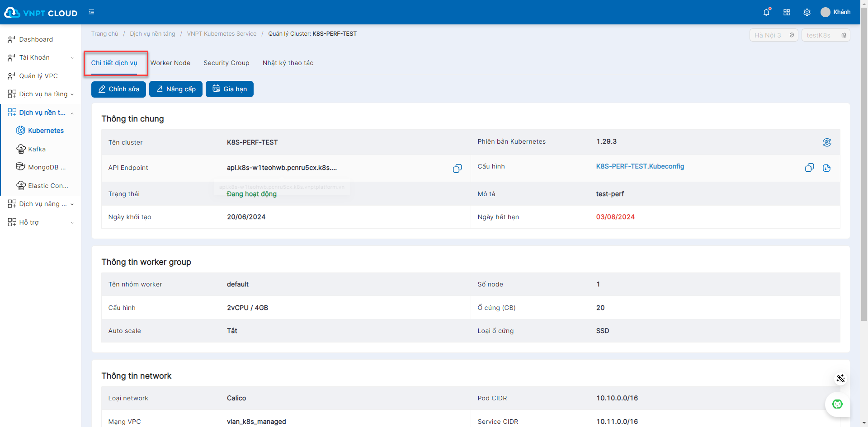The image size is (868, 427).
Task: Switch to Chi tiết dịch vụ tab
Action: [x=114, y=63]
